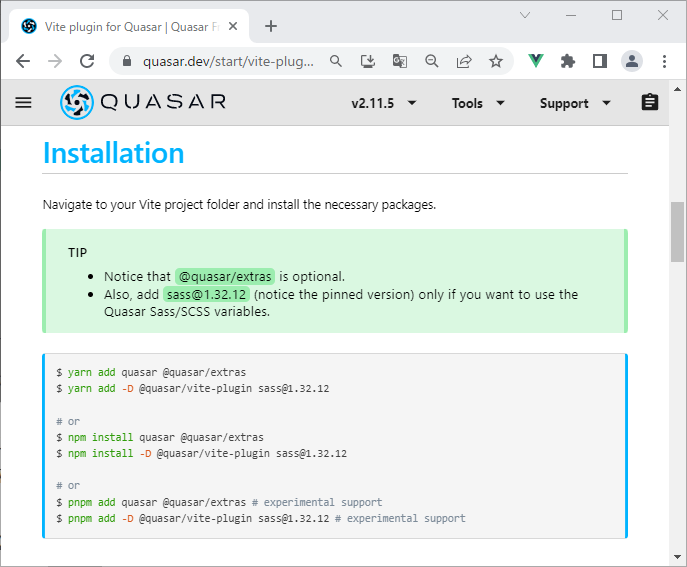Click the page's vertical scrollbar thumb
Image resolution: width=687 pixels, height=567 pixels.
tap(677, 232)
